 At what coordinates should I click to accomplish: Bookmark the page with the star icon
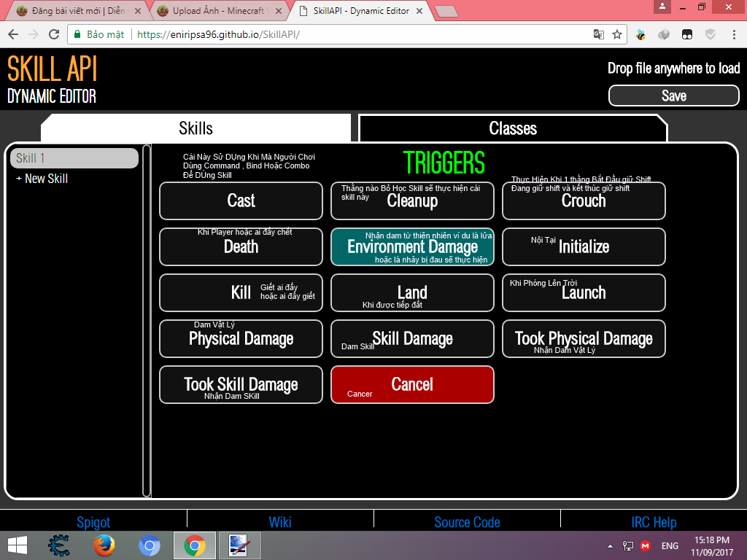pos(617,34)
